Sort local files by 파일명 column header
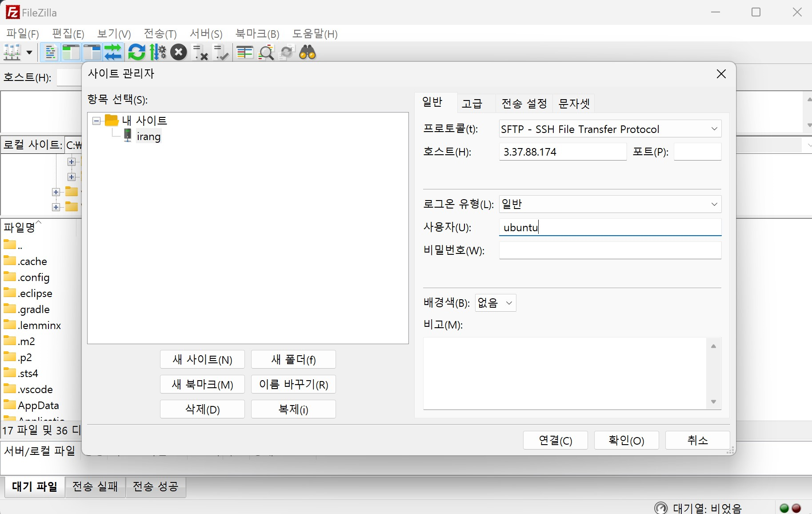 (x=39, y=227)
